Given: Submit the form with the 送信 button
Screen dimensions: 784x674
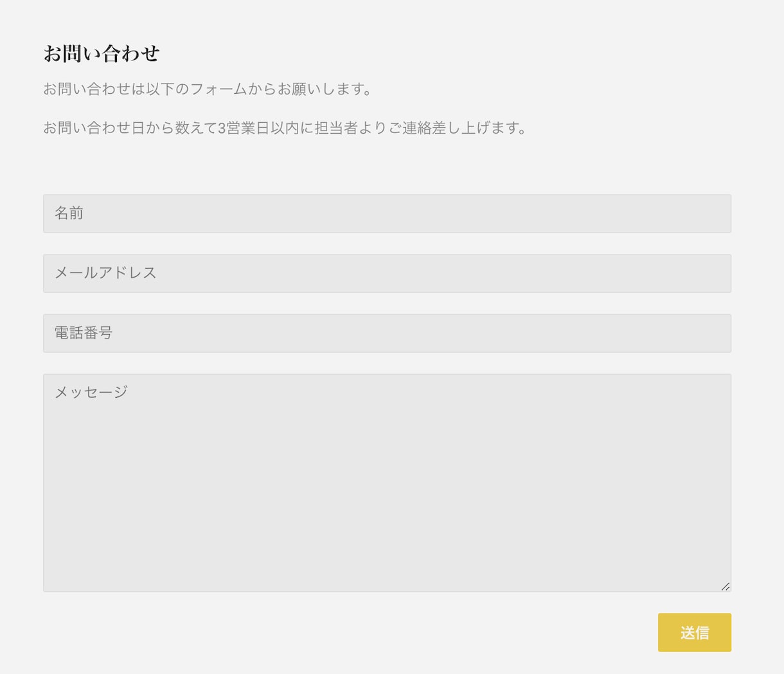Looking at the screenshot, I should 694,632.
